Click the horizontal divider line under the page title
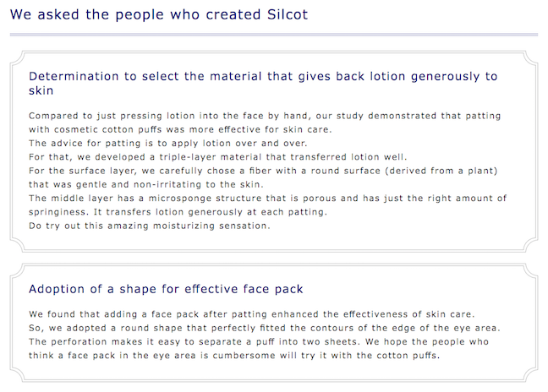The width and height of the screenshot is (548, 392). pos(274,35)
